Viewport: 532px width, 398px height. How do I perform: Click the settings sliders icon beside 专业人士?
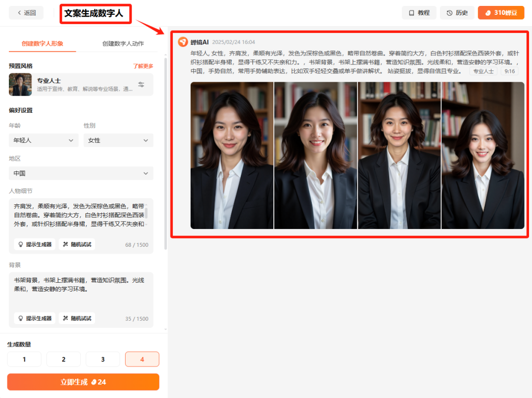141,84
